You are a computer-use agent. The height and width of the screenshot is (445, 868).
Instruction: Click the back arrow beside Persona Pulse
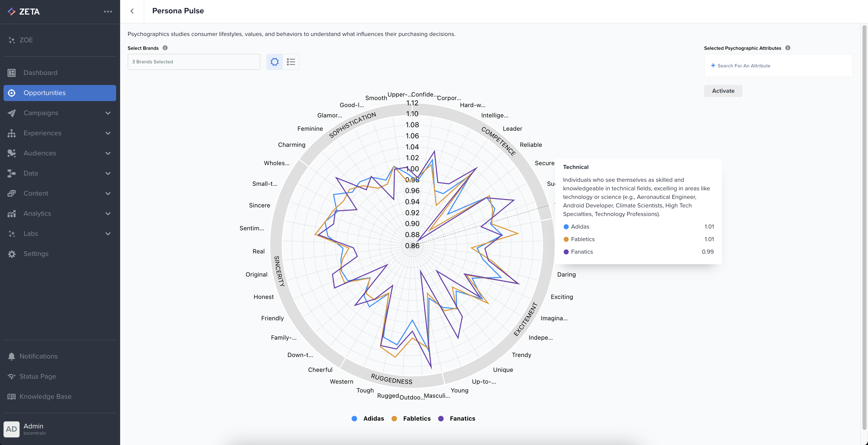click(132, 11)
